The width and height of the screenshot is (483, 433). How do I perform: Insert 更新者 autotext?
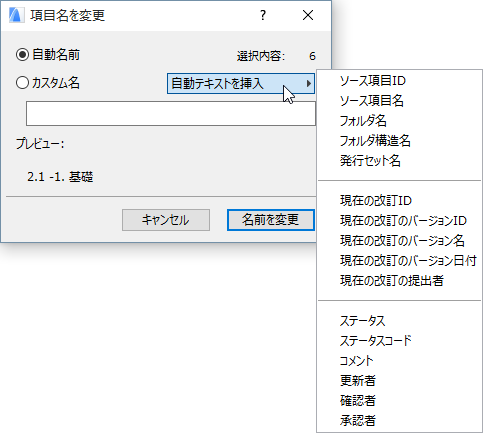[x=399, y=381]
